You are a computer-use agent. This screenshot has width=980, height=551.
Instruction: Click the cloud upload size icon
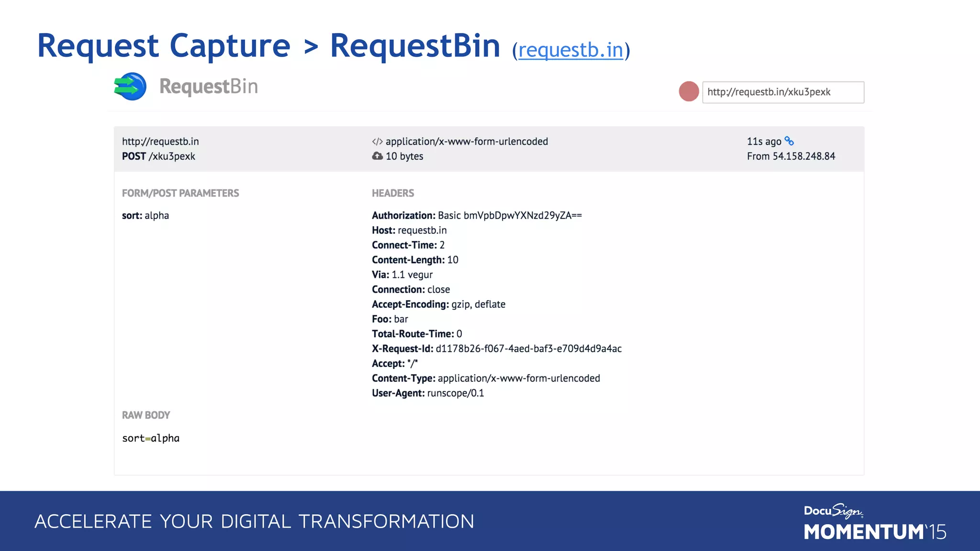(x=378, y=156)
